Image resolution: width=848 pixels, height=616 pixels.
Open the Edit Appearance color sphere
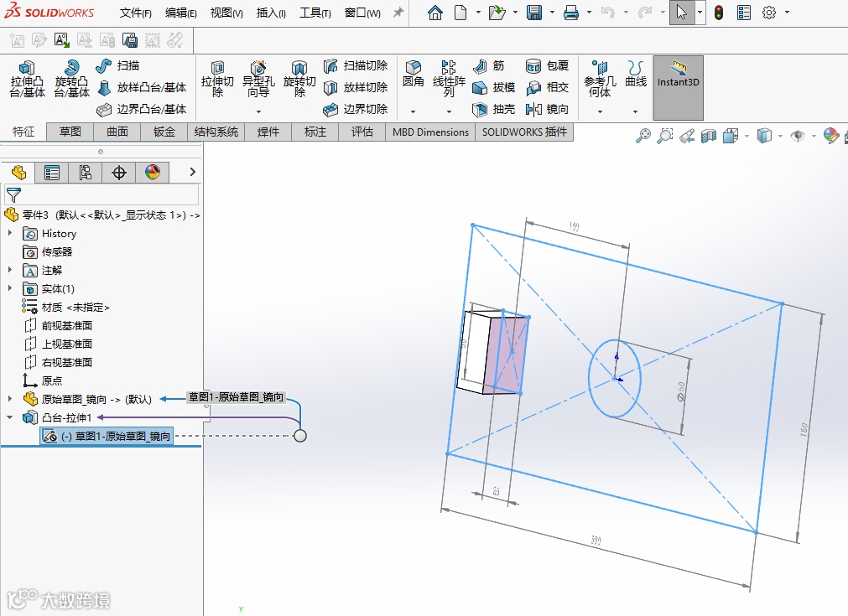830,136
